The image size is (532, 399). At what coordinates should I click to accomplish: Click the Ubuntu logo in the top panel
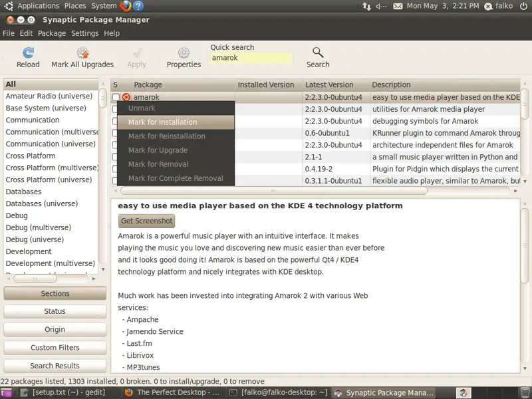(x=9, y=6)
